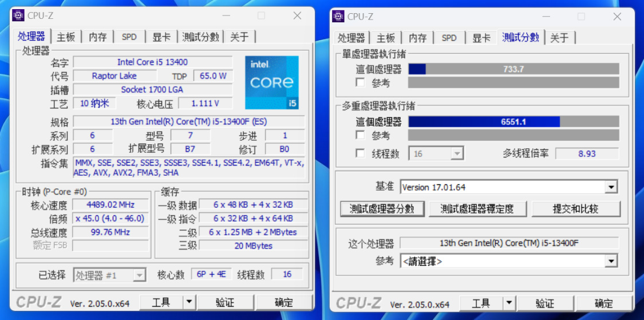Click the 总线速度 value 99.76 MHz

click(110, 232)
